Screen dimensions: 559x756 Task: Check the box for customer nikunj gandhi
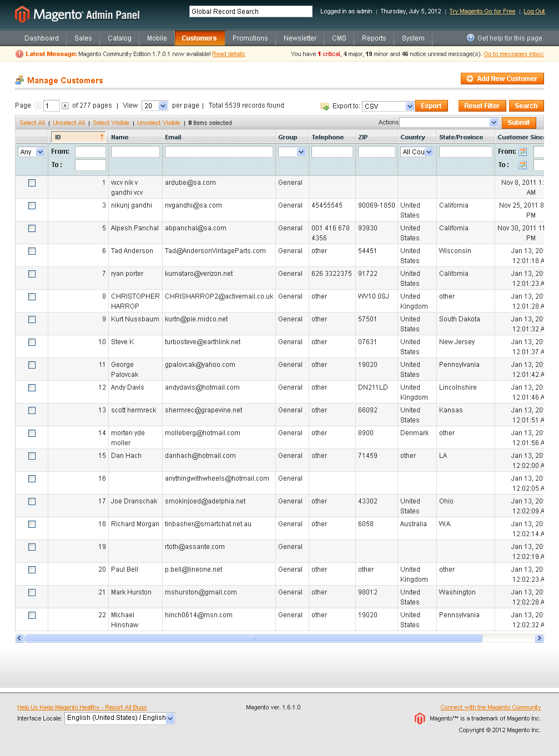(x=32, y=205)
